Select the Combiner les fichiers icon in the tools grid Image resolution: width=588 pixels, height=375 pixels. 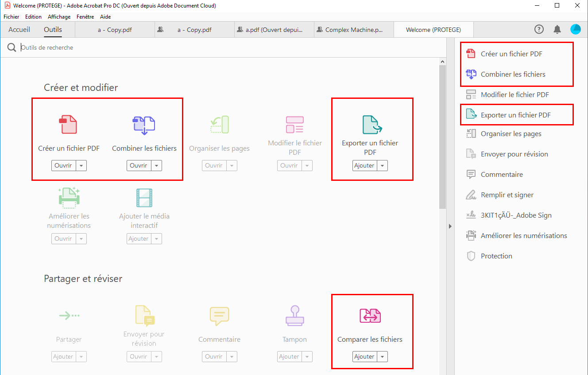click(x=144, y=125)
